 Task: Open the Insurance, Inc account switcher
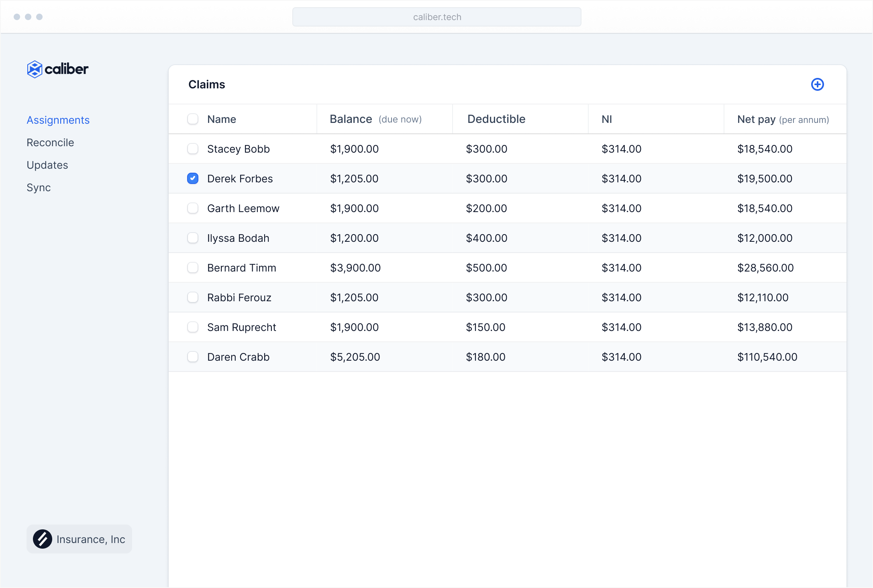pyautogui.click(x=80, y=539)
